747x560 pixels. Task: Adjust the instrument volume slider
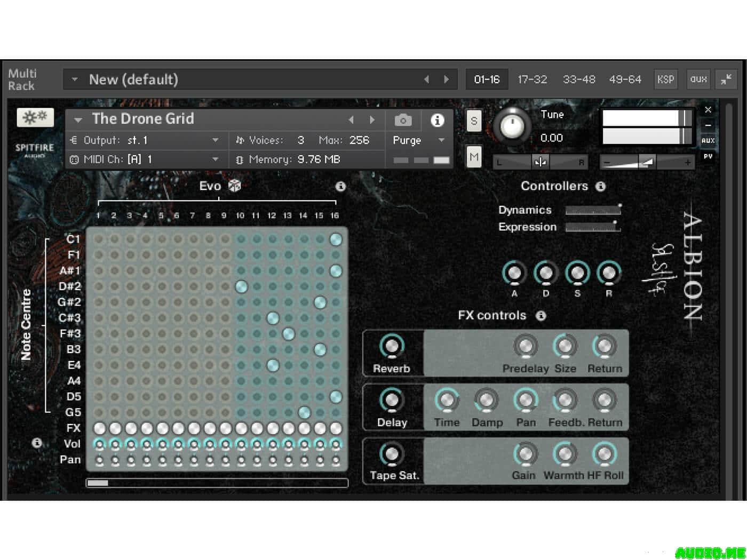tap(647, 162)
